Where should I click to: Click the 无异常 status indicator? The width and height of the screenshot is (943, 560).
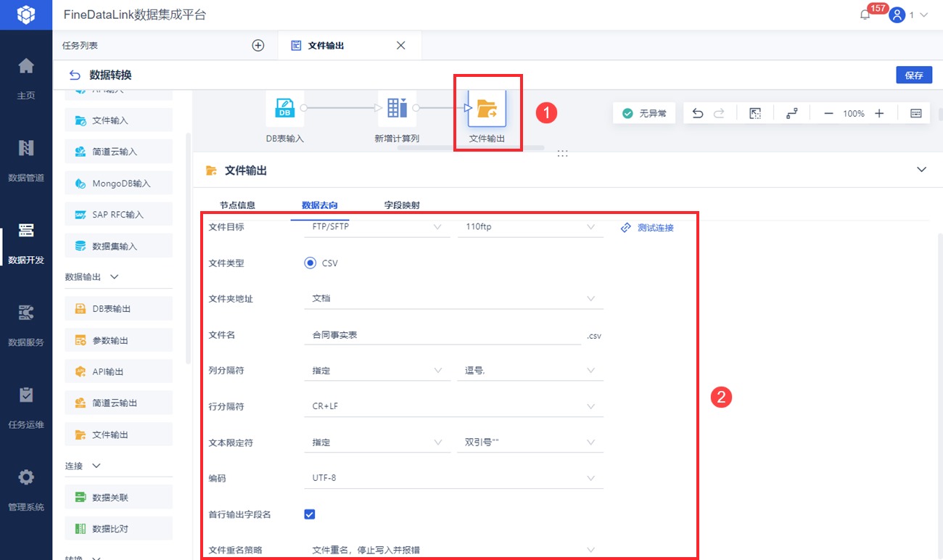click(x=644, y=113)
